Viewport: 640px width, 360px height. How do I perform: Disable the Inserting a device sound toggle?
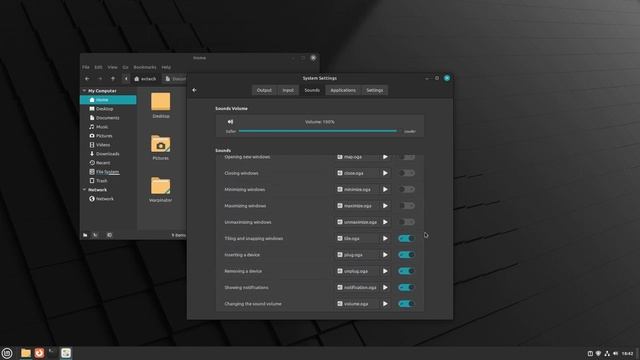(x=407, y=255)
